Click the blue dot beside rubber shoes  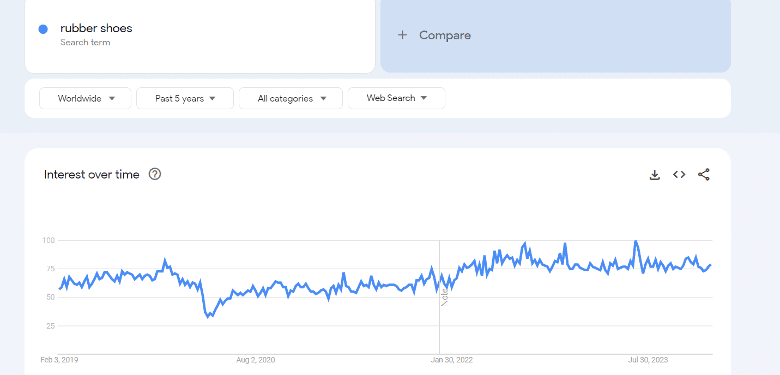click(43, 29)
